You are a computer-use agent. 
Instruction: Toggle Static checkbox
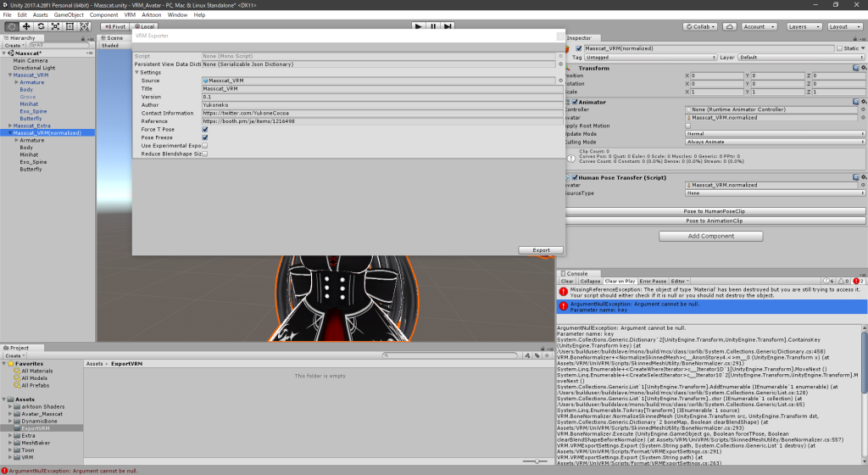(x=840, y=48)
